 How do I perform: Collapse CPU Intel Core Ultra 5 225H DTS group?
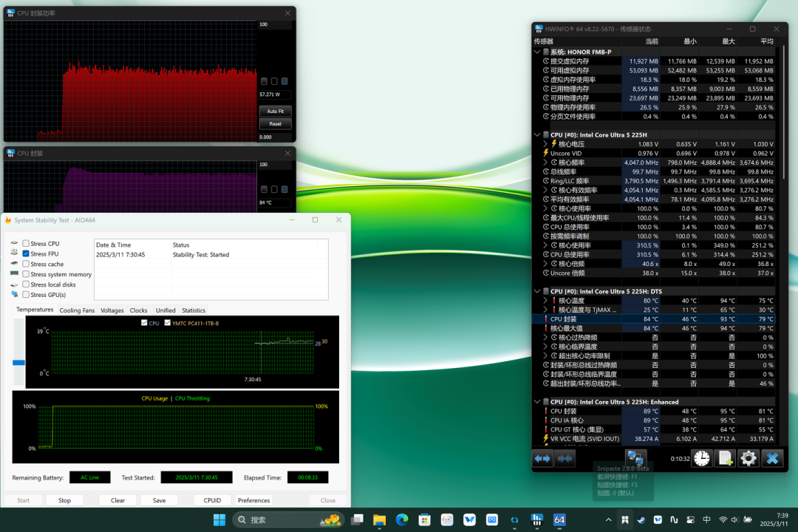[537, 291]
